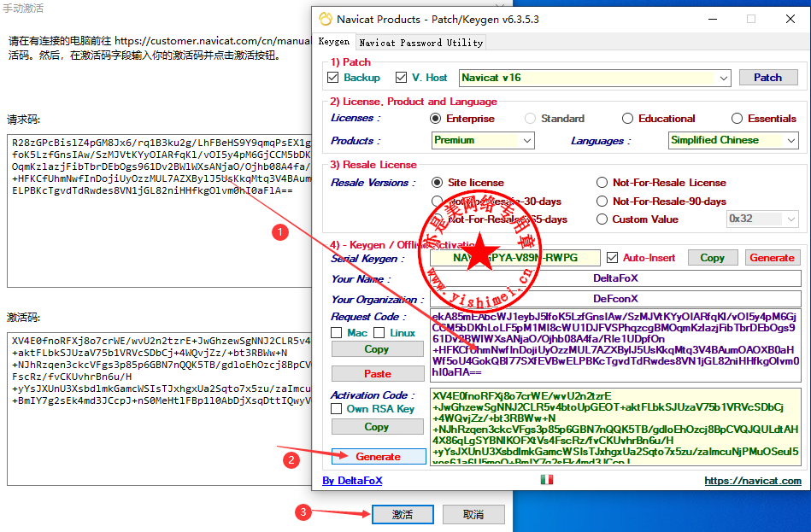Click the 取消 button in manual activation window
Screen dimensions: 811x532
(x=473, y=514)
